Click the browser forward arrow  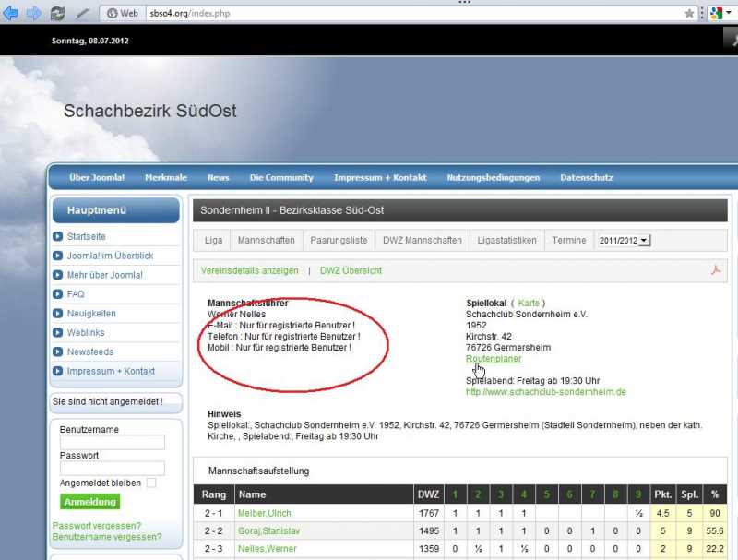[33, 13]
